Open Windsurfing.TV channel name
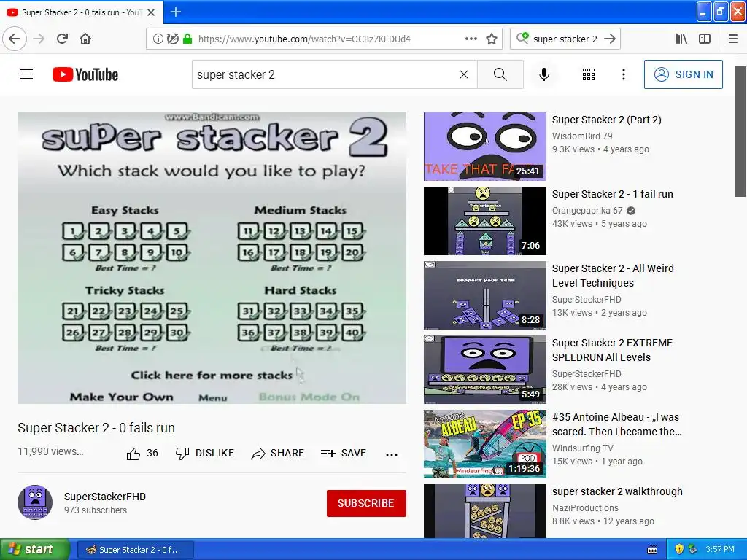This screenshot has width=747, height=560. point(583,448)
